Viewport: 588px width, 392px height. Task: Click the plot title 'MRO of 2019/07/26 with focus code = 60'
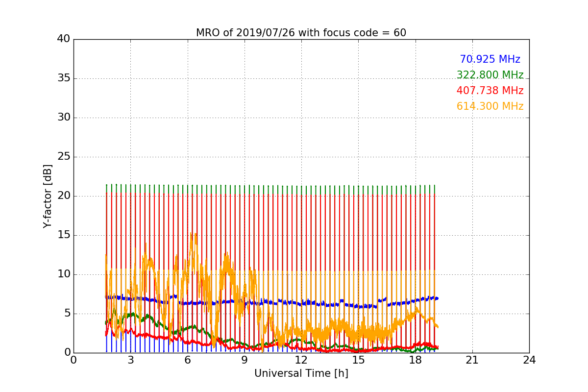301,33
